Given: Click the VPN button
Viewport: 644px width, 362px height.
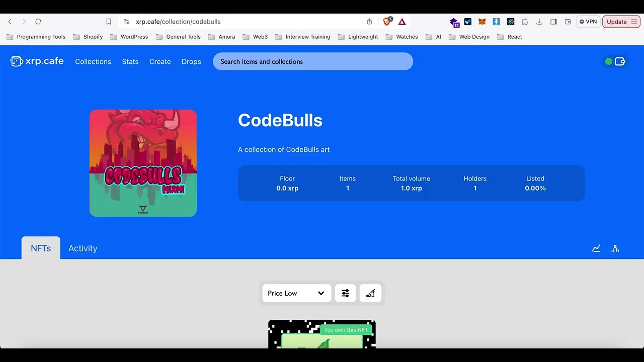Looking at the screenshot, I should pos(588,22).
